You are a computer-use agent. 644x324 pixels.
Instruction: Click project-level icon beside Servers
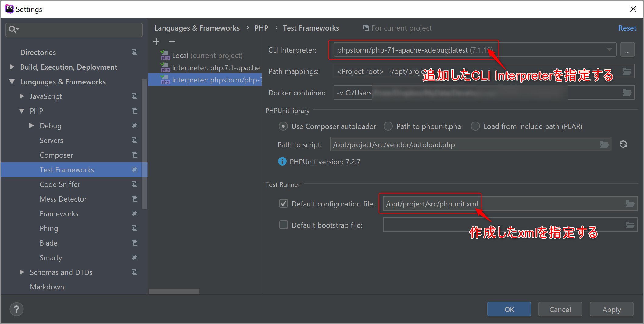pyautogui.click(x=134, y=140)
